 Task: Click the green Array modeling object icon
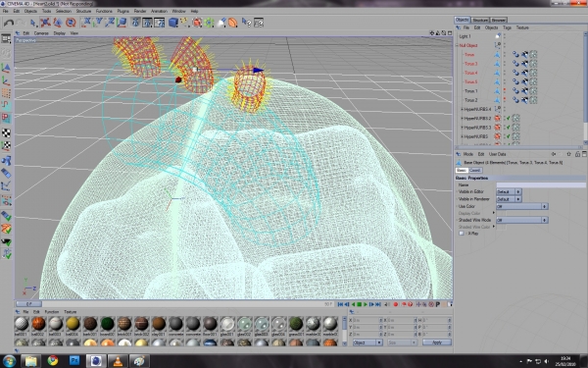pos(209,23)
